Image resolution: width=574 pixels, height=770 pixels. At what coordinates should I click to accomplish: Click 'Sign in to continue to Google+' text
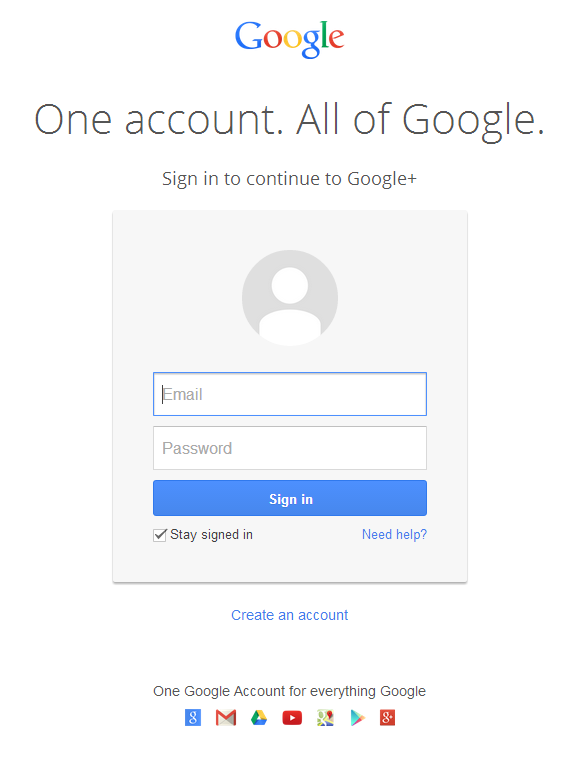click(289, 179)
